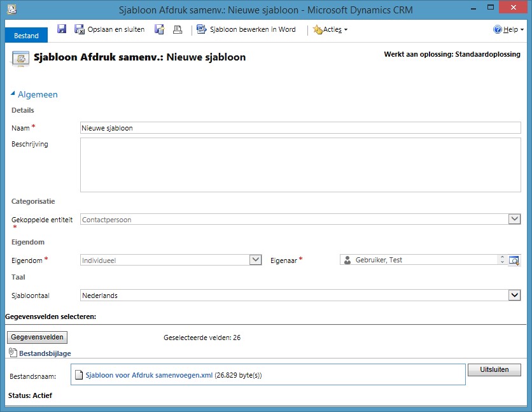Expand the Gekoppelde entiteit dropdown

(x=514, y=219)
